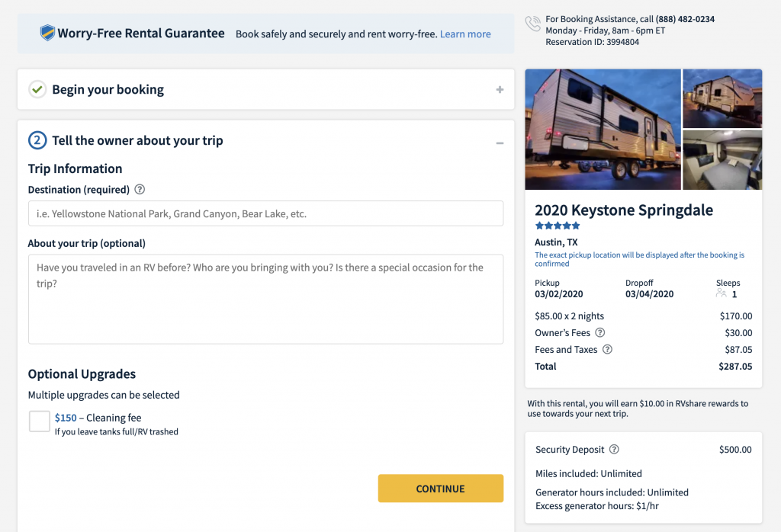Open the main RV exterior photo
The image size is (781, 532).
603,130
